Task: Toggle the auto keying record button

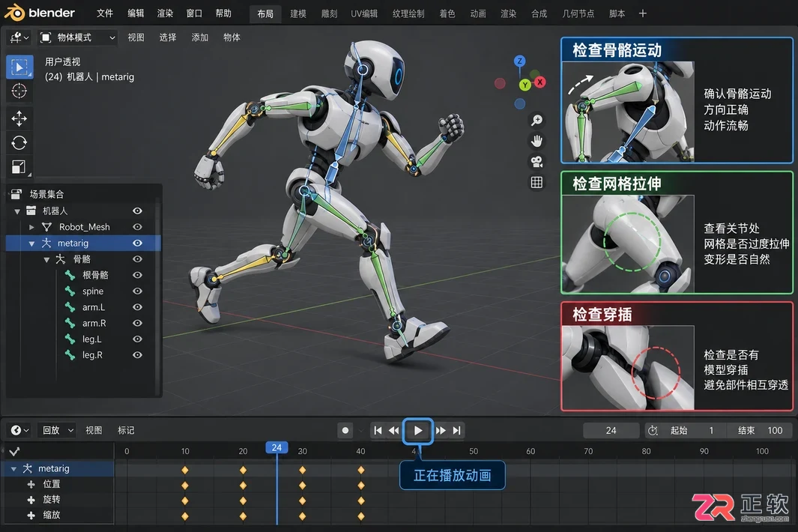Action: click(x=345, y=431)
